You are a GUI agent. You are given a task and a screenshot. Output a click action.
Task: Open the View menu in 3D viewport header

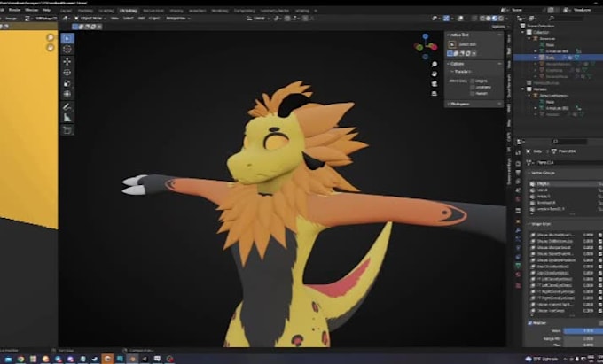(114, 18)
